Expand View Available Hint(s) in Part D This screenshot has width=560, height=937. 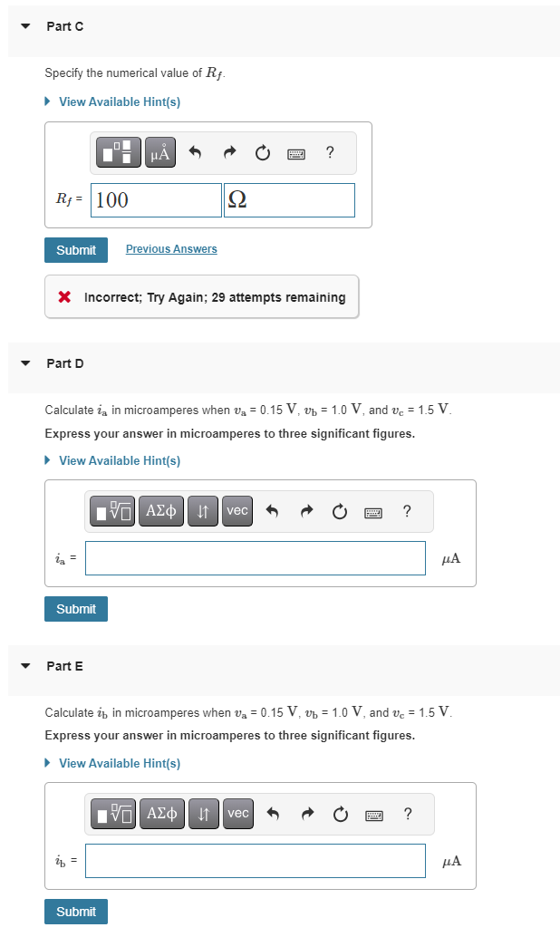[118, 460]
